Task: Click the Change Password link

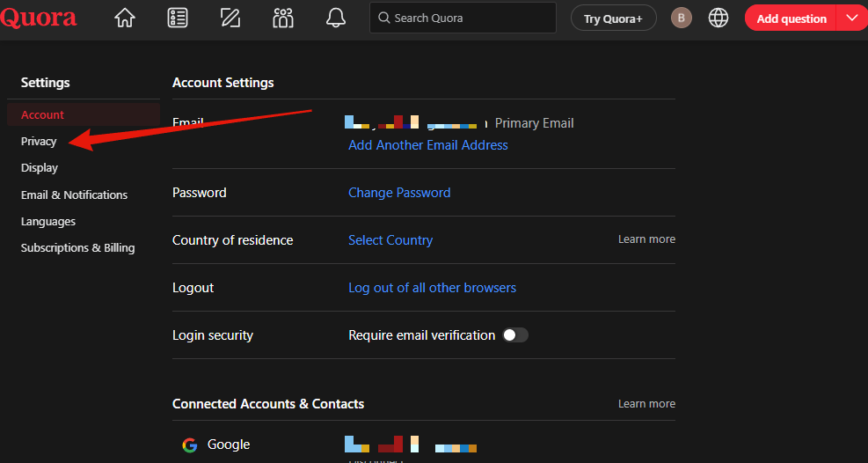Action: click(x=399, y=193)
